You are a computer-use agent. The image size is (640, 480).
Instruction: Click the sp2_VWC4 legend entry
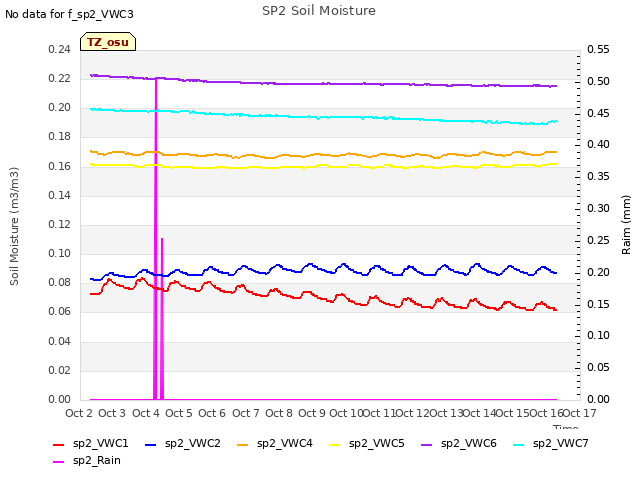[275, 443]
